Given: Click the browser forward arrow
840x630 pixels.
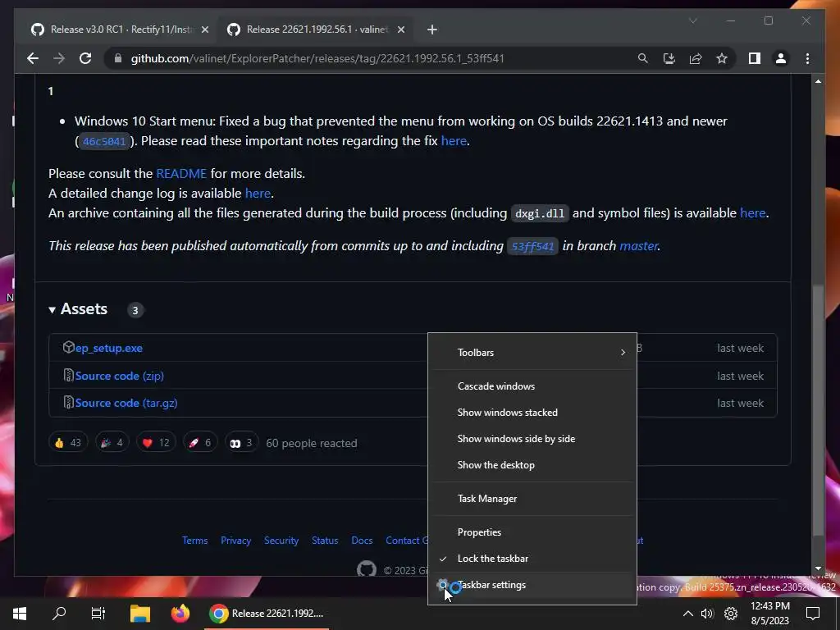Looking at the screenshot, I should click(x=59, y=58).
